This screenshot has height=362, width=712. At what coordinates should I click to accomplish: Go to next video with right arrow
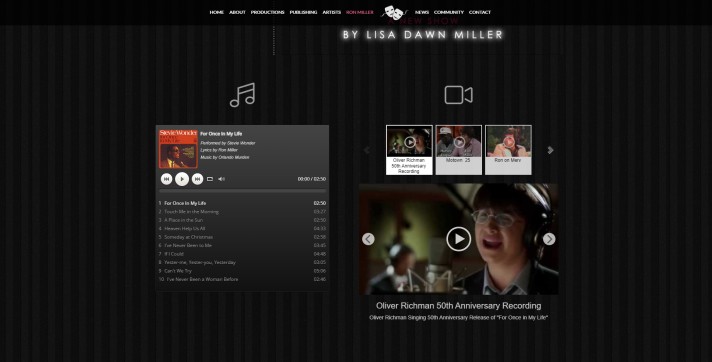click(549, 239)
